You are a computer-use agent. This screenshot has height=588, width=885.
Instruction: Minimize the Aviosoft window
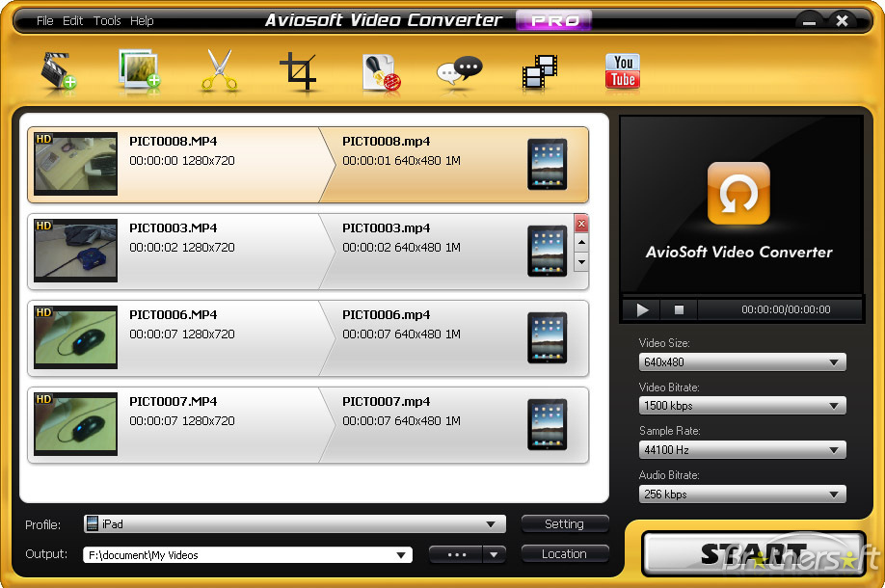click(810, 21)
